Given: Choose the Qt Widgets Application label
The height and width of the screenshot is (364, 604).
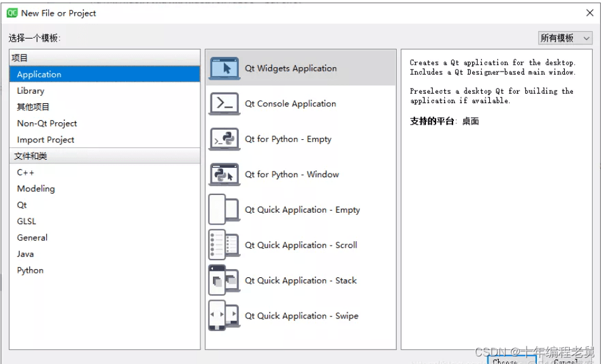Looking at the screenshot, I should (x=291, y=68).
